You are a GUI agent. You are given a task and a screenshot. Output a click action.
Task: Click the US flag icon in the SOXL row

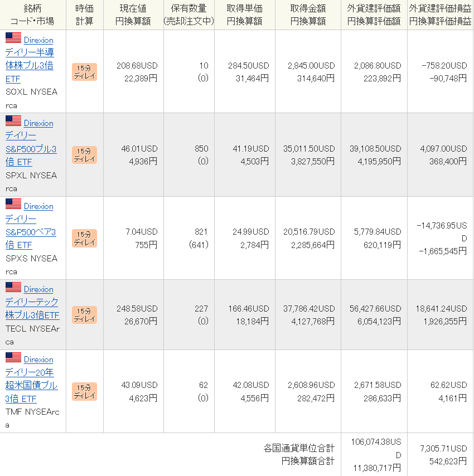click(x=13, y=38)
